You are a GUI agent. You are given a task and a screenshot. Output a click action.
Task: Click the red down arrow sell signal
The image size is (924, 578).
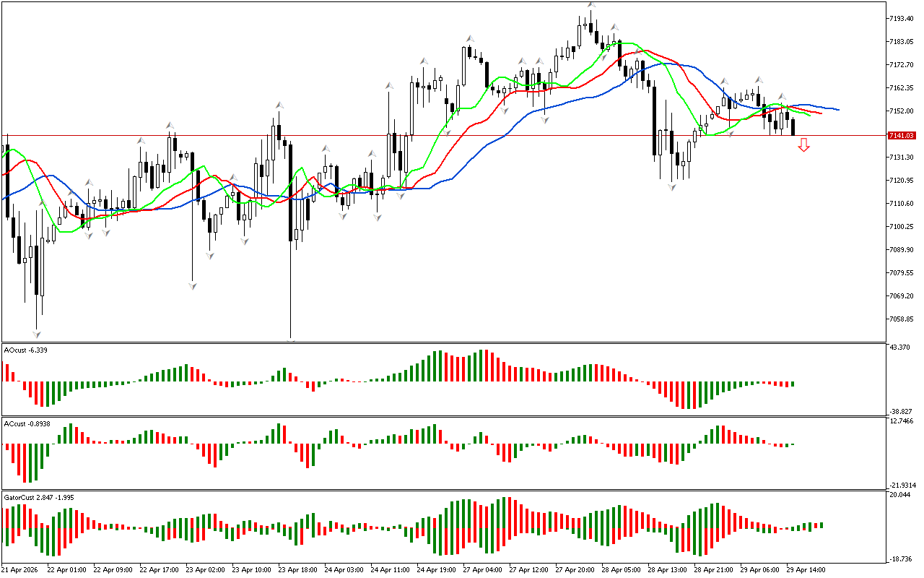[x=803, y=145]
